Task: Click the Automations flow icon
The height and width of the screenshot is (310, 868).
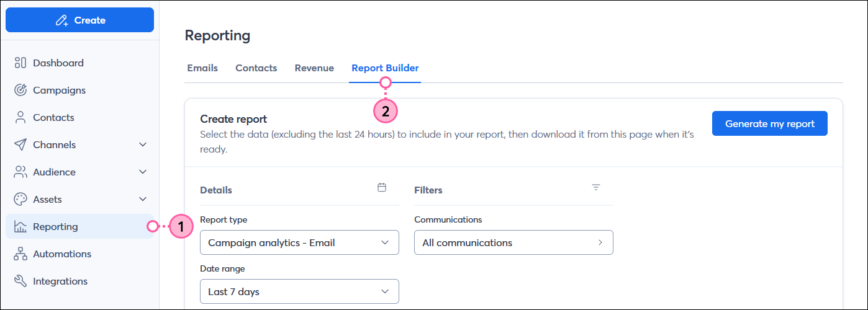Action: [20, 254]
